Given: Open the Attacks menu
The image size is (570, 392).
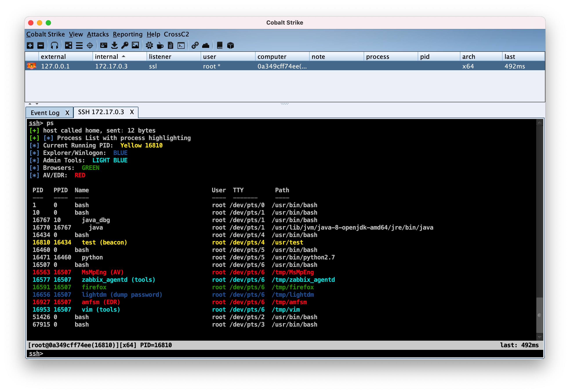Looking at the screenshot, I should pos(98,34).
